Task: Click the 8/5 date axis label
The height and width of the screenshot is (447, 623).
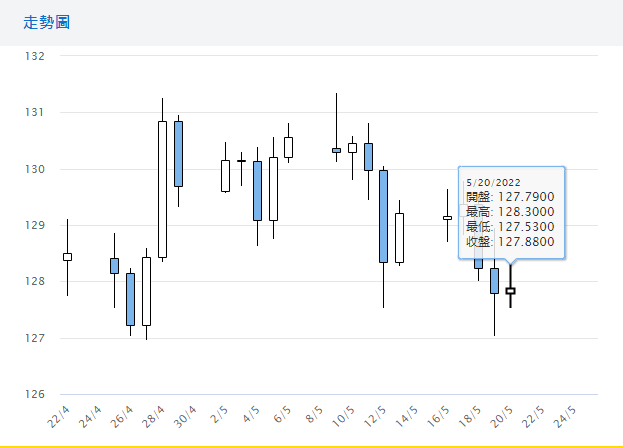Action: (x=312, y=414)
